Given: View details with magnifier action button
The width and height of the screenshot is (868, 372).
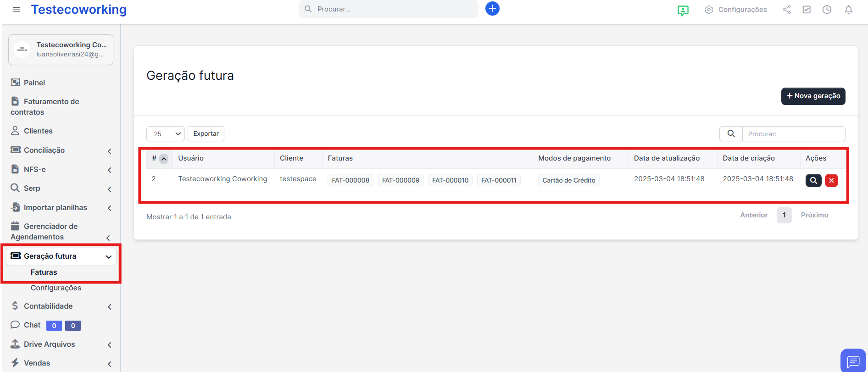Looking at the screenshot, I should pyautogui.click(x=813, y=180).
